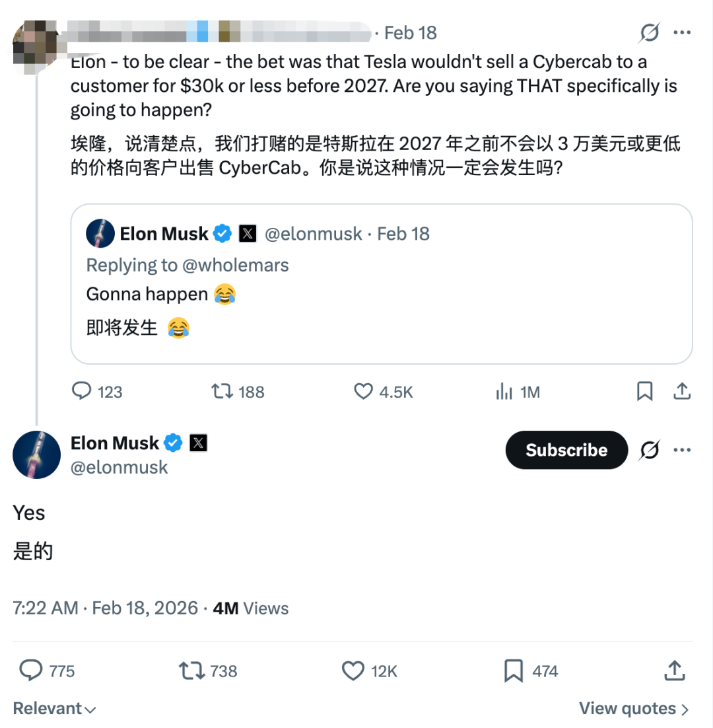Open View quotes link
This screenshot has height=728, width=713.
point(634,709)
